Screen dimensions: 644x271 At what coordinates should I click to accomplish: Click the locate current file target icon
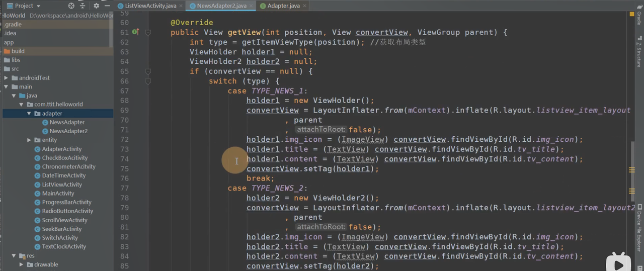[x=71, y=6]
